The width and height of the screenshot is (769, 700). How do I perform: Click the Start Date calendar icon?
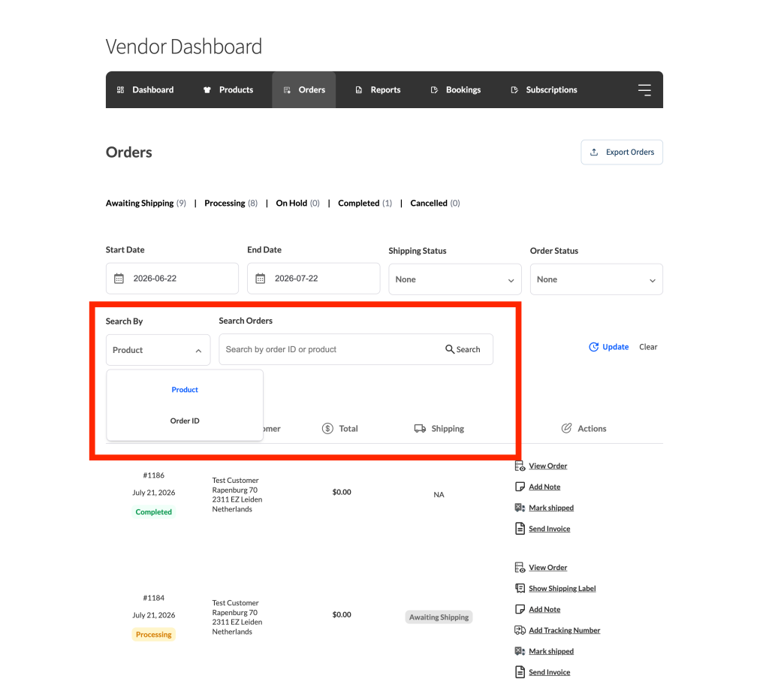(x=119, y=279)
